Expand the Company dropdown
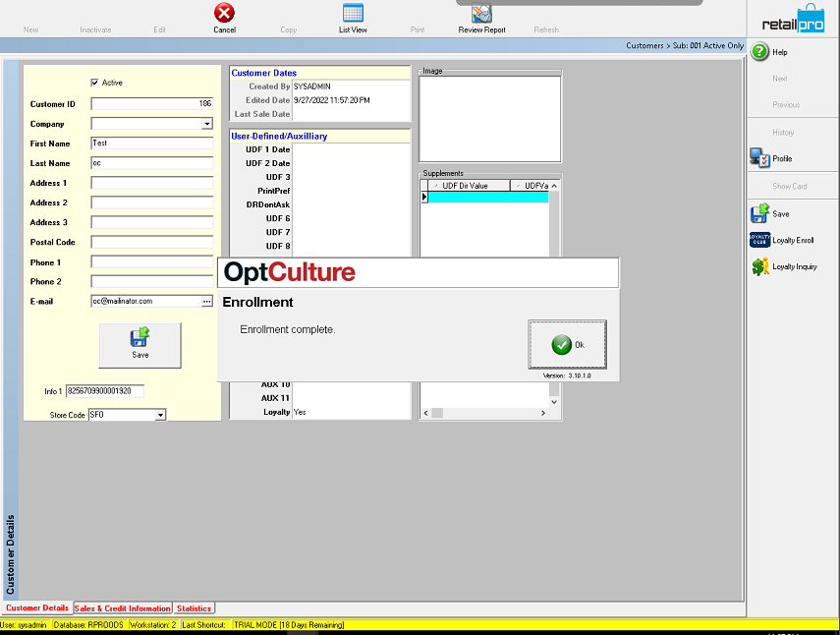Screen dimensions: 840x635 (206, 124)
